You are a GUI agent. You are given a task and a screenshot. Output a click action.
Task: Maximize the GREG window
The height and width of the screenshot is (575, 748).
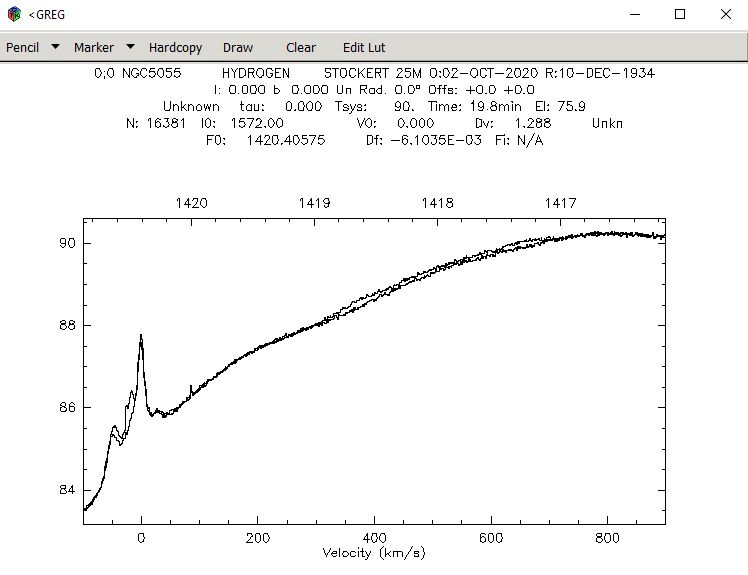point(680,14)
